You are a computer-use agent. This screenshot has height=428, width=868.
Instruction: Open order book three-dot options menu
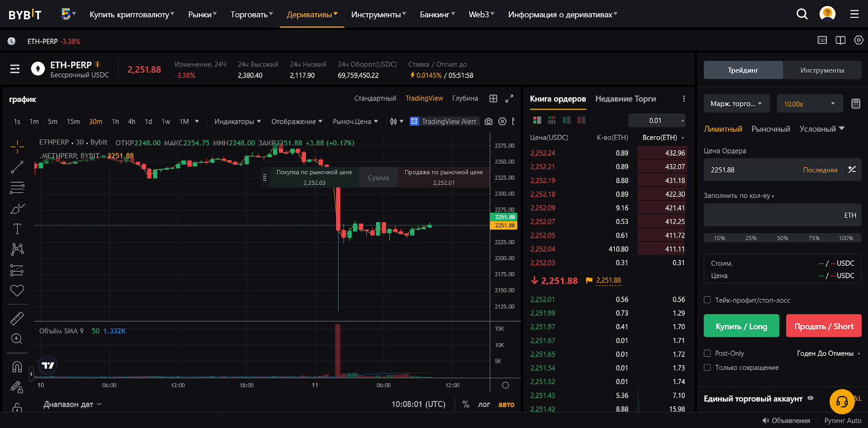click(684, 99)
